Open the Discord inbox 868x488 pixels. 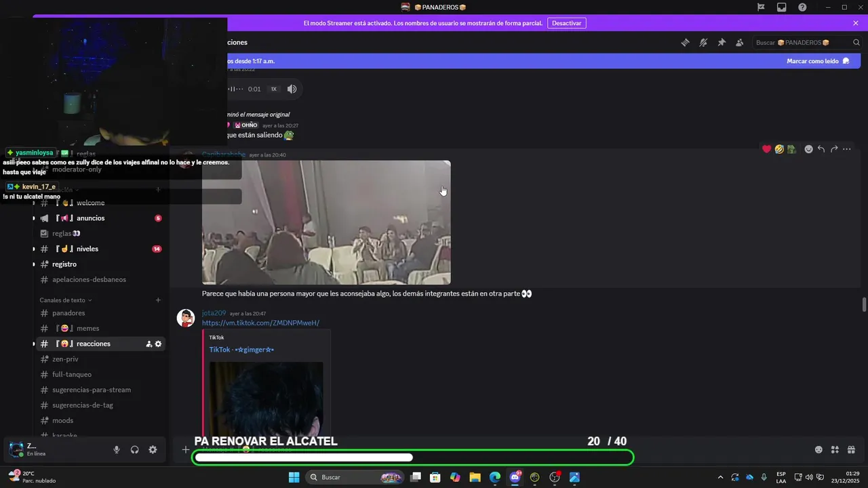(x=782, y=7)
